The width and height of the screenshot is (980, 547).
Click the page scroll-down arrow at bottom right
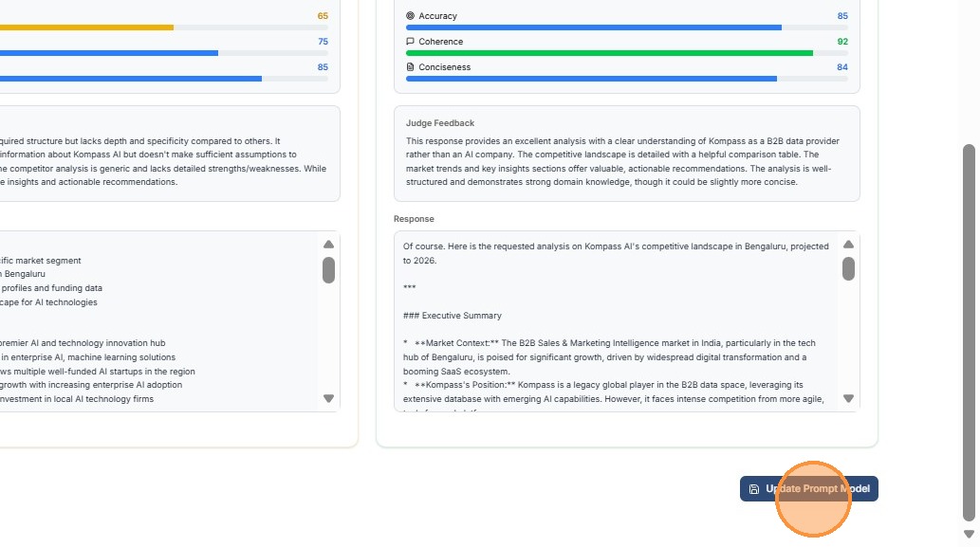(x=969, y=535)
